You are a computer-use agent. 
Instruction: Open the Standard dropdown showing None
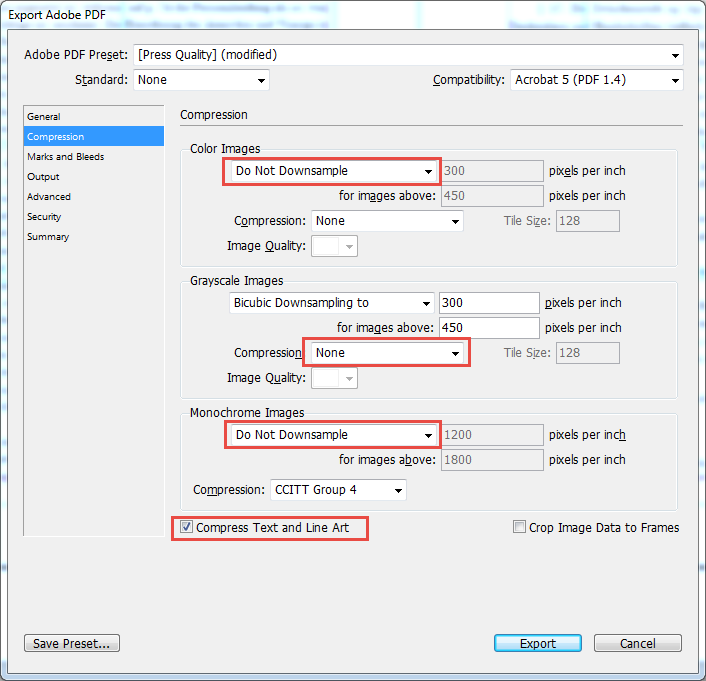[201, 80]
